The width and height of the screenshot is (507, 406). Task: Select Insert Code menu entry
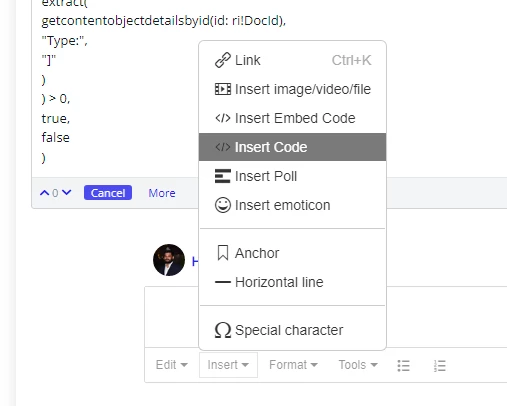(x=292, y=147)
